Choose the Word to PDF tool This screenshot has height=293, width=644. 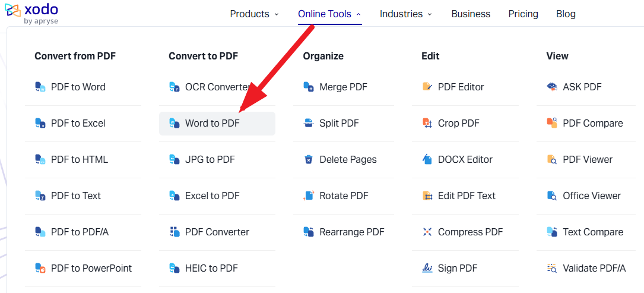217,123
